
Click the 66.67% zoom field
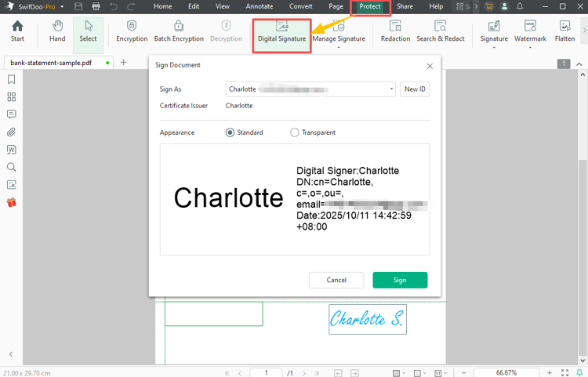point(506,373)
